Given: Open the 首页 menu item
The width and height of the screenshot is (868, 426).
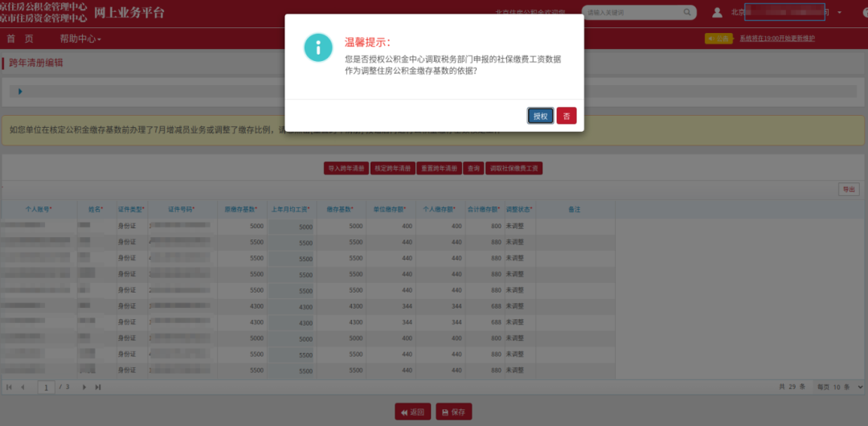Looking at the screenshot, I should click(20, 39).
